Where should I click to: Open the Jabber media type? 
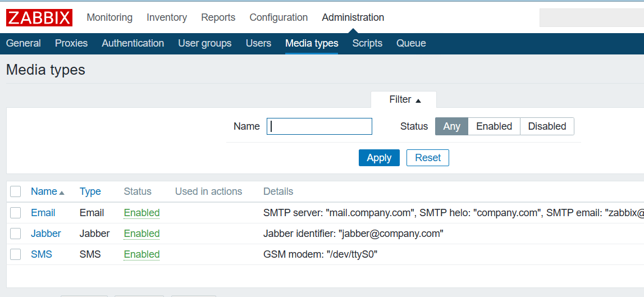click(46, 234)
